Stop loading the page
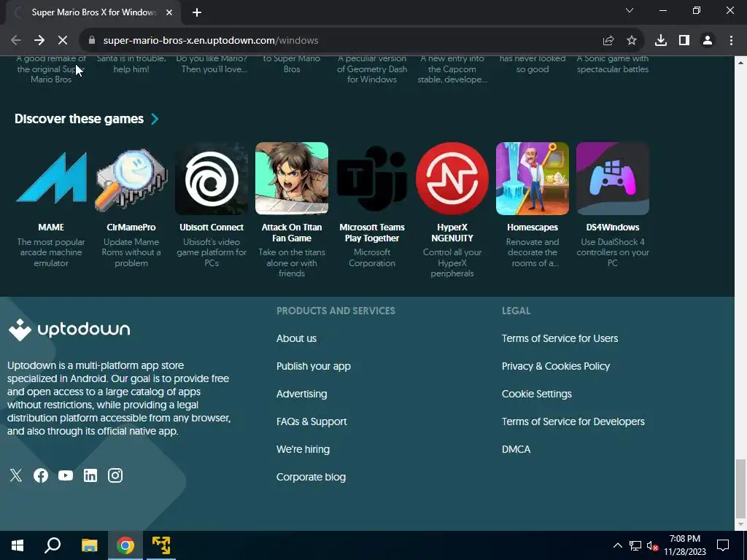747x560 pixels. (x=63, y=41)
